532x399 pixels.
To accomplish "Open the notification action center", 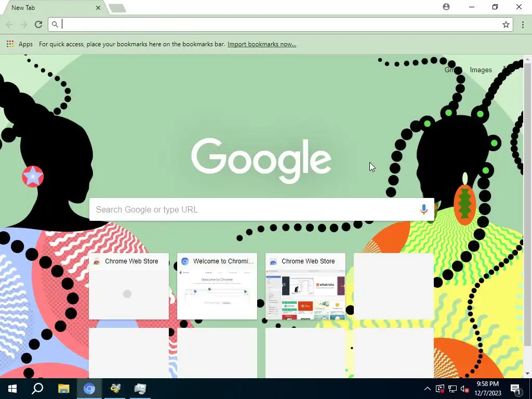I will [x=516, y=389].
